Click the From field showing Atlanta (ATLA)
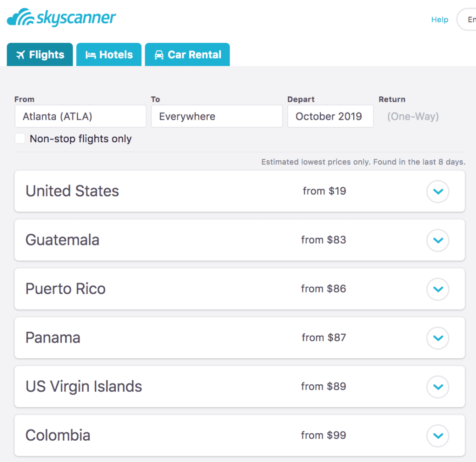 pos(80,116)
